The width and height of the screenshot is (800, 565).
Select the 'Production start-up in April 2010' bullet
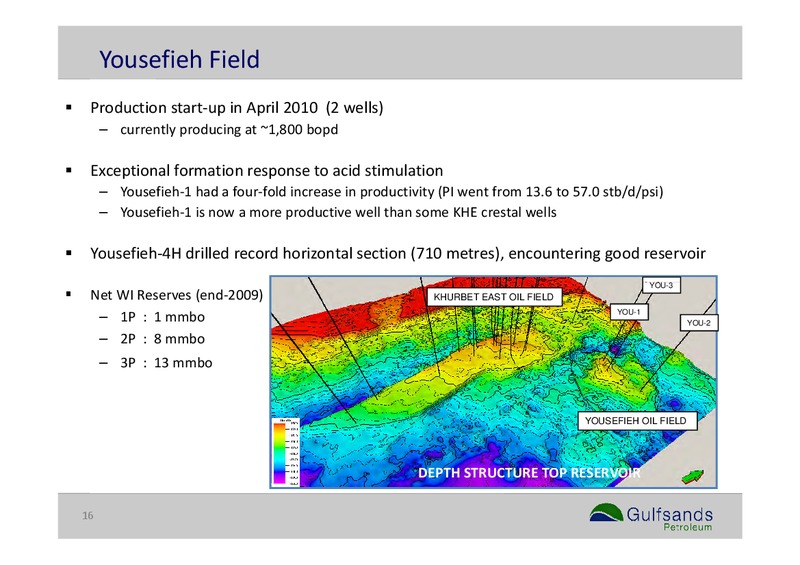[237, 108]
